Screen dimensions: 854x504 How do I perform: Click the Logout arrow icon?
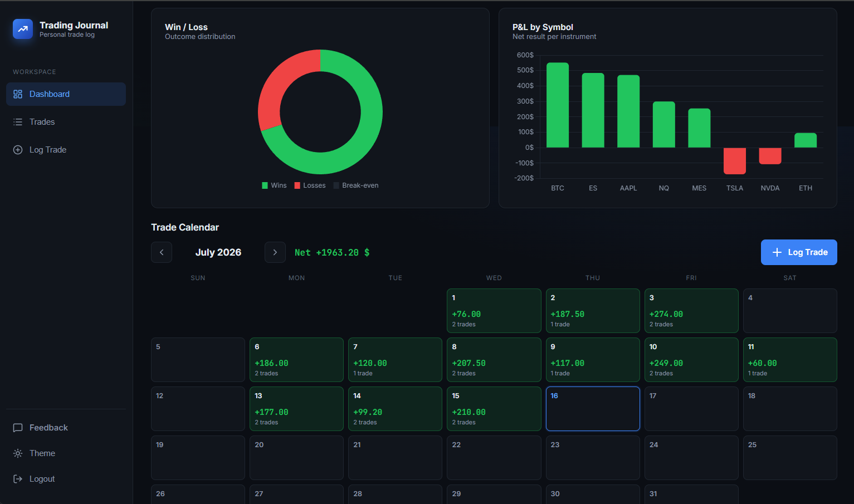(x=18, y=479)
